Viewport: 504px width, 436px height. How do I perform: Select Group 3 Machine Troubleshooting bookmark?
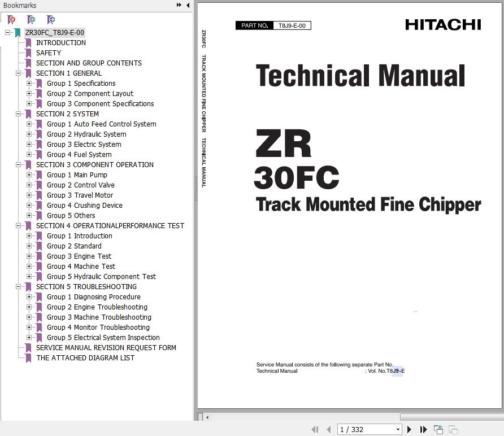coord(99,317)
